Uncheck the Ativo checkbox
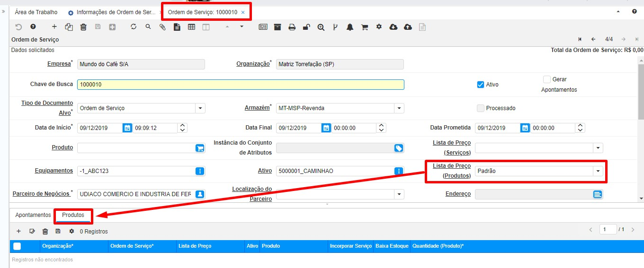644x268 pixels. click(x=480, y=85)
